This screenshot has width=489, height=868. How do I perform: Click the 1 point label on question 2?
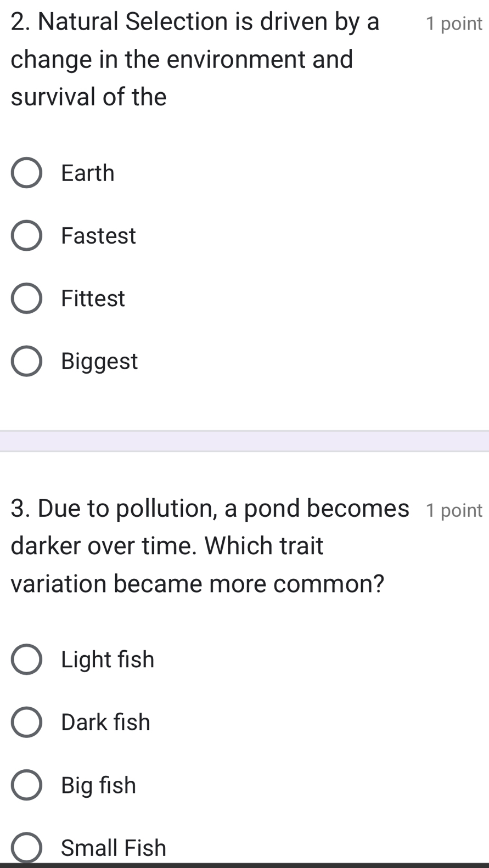tap(456, 22)
